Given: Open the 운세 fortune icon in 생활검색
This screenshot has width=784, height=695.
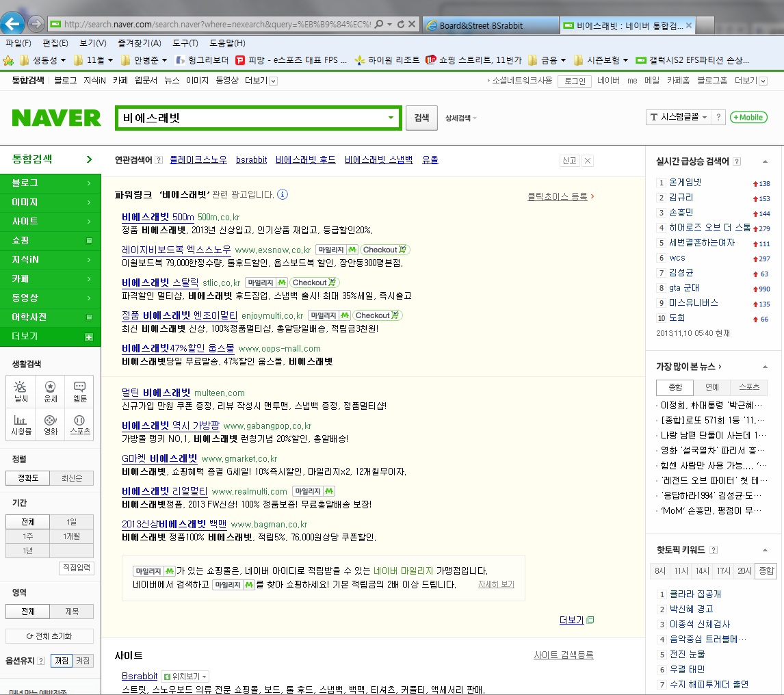Looking at the screenshot, I should pos(51,391).
